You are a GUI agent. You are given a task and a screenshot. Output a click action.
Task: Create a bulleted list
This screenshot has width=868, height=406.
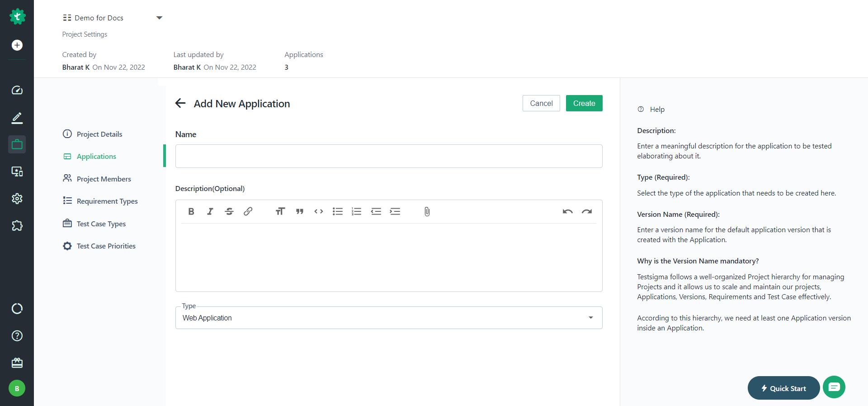(338, 211)
